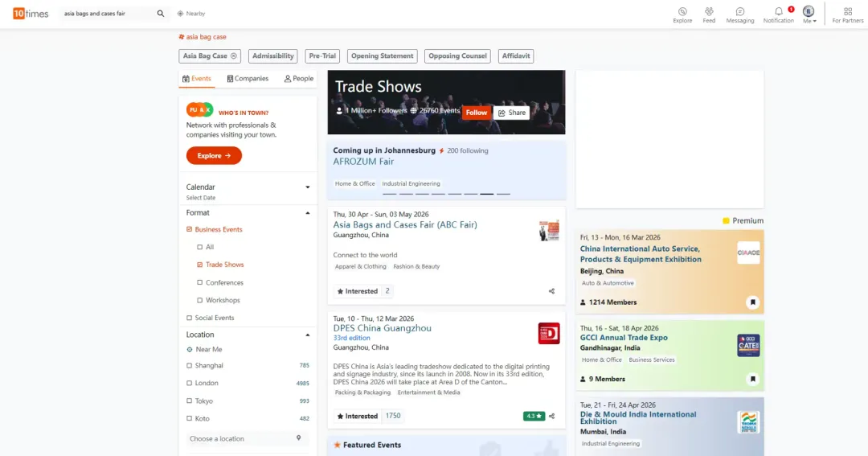This screenshot has height=456, width=868.
Task: Open the Die & Mould India logo thumbnail
Action: [x=748, y=422]
